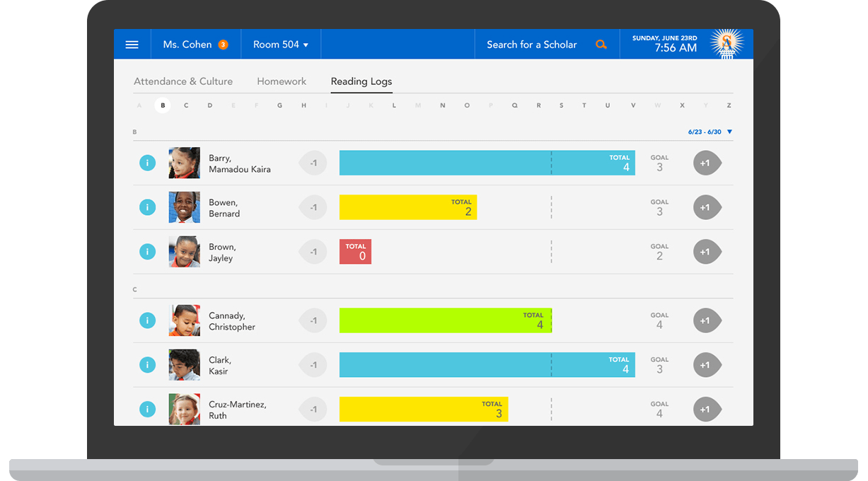
Task: Increase Brown, Jayley's total by one
Action: click(x=706, y=252)
